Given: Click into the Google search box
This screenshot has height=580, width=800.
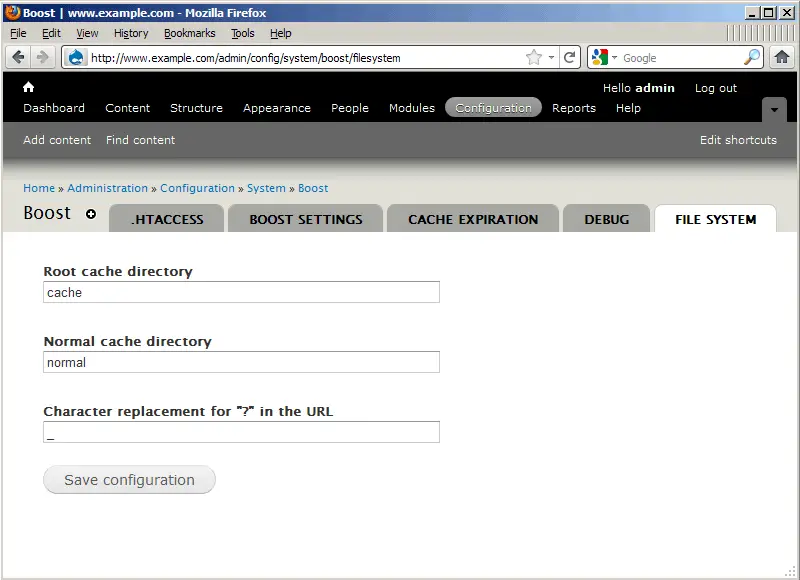Looking at the screenshot, I should (x=681, y=58).
